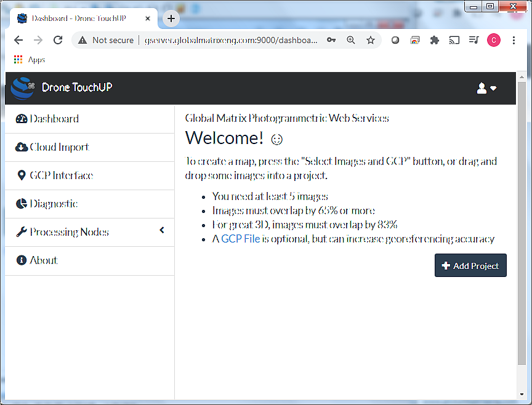Open the user account dropdown menu
This screenshot has height=405, width=532.
tap(486, 89)
